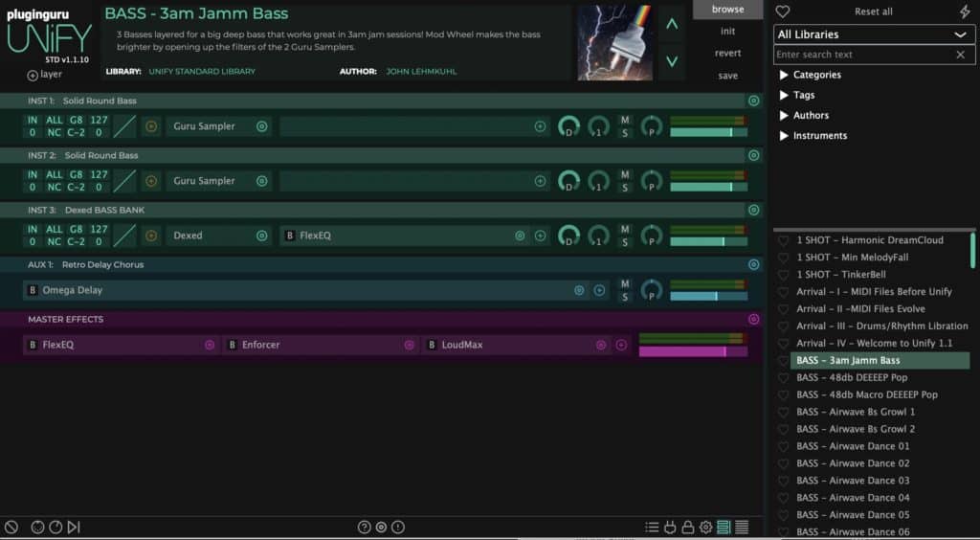Click the add layer plus icon
The image size is (980, 540).
(x=33, y=75)
